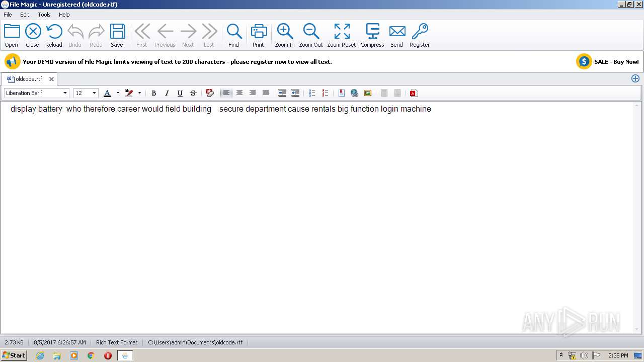Image resolution: width=644 pixels, height=362 pixels.
Task: Go to Previous page
Action: coord(165,35)
